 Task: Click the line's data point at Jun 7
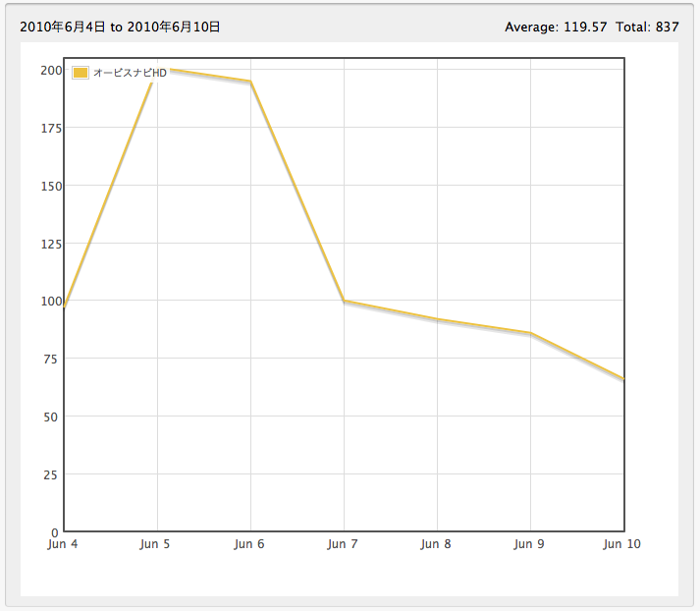[344, 301]
